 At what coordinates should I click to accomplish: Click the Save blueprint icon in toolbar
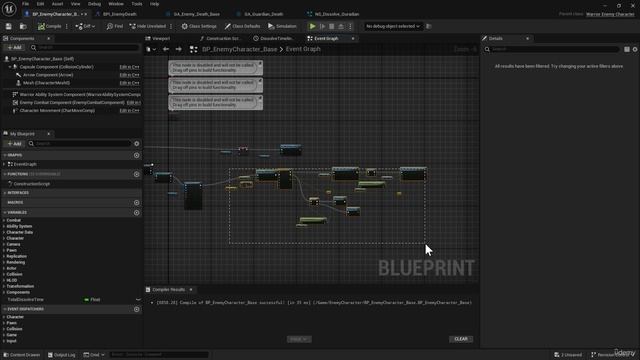click(9, 26)
